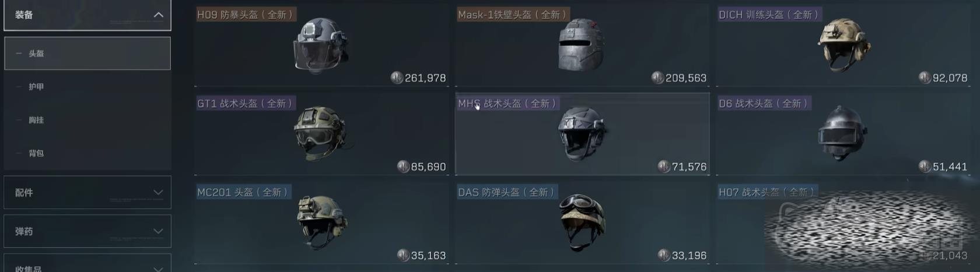980x272 pixels.
Task: Select the MC201 头盔 helmet image
Action: pos(321,222)
